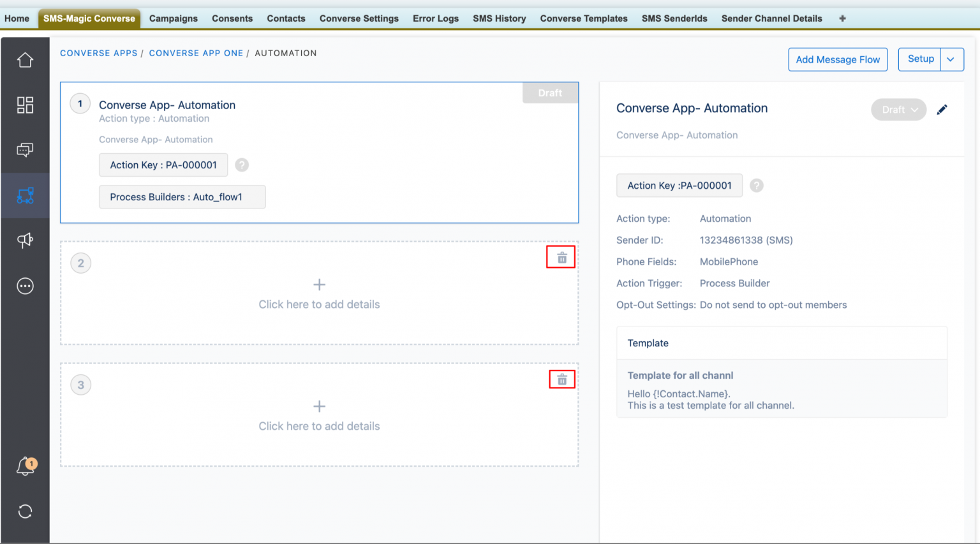Click the refresh icon at sidebar bottom
980x544 pixels.
(x=25, y=511)
